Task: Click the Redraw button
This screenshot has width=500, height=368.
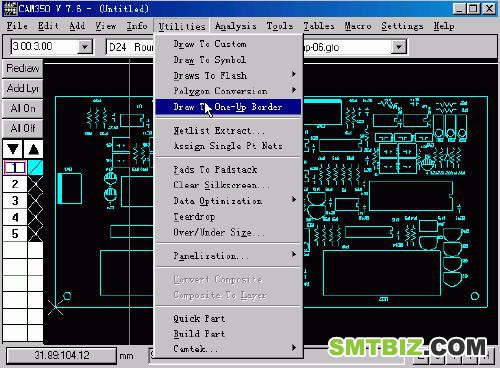Action: pos(23,69)
